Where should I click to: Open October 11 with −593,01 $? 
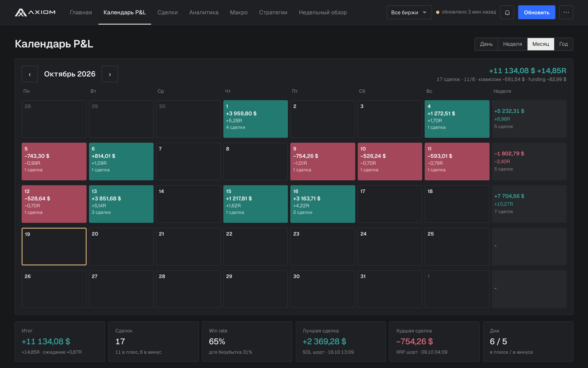[457, 161]
